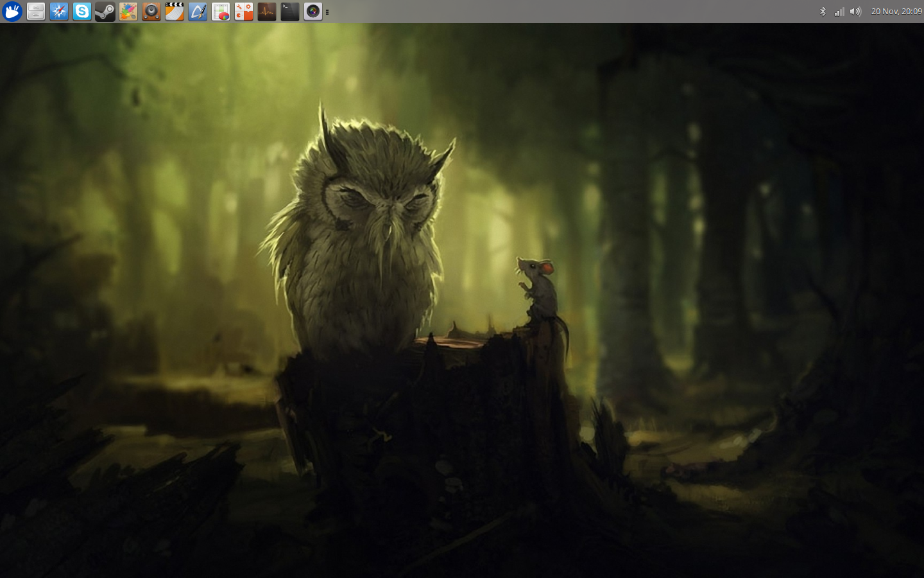This screenshot has height=578, width=924.
Task: Open the pen drawing application launcher
Action: click(198, 12)
